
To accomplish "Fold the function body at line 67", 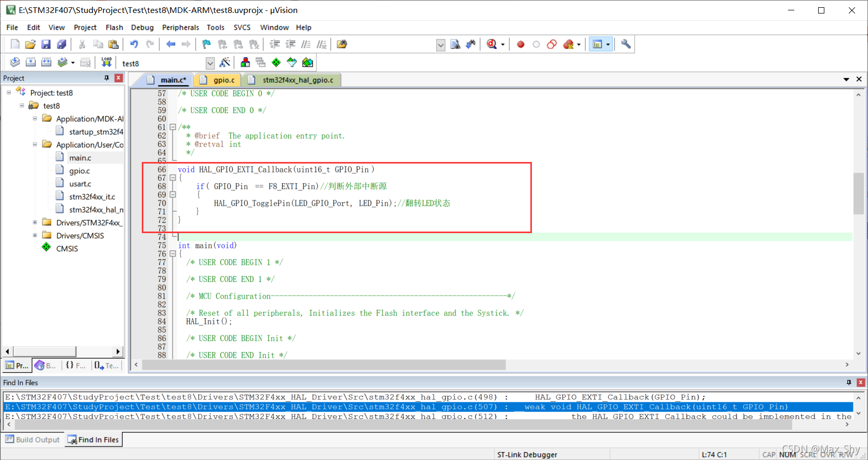I will 173,178.
